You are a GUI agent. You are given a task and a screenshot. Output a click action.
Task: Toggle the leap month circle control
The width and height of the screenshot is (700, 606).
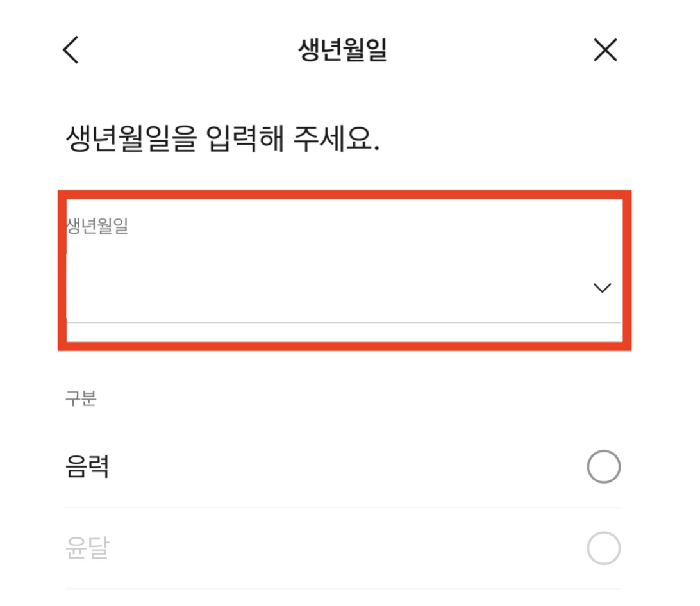click(x=603, y=548)
